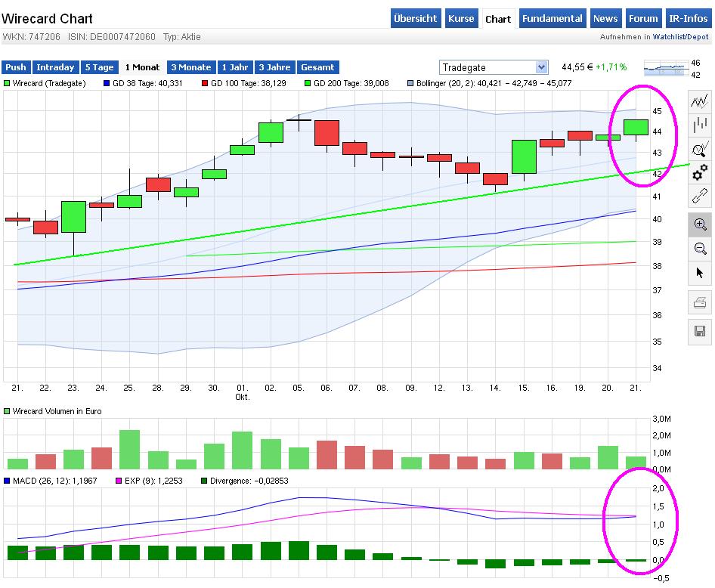Screen dimensions: 715x588
Task: Open the News tab
Action: tap(605, 18)
